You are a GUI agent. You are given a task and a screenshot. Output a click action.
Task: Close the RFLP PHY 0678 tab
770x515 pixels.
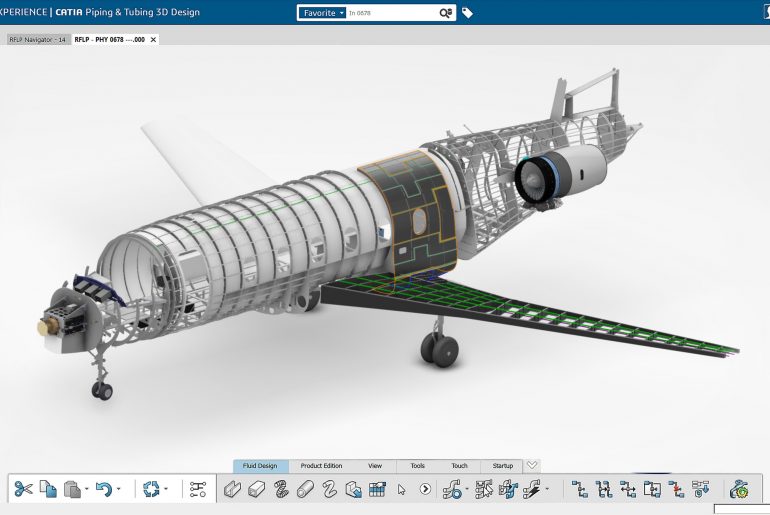pyautogui.click(x=153, y=39)
